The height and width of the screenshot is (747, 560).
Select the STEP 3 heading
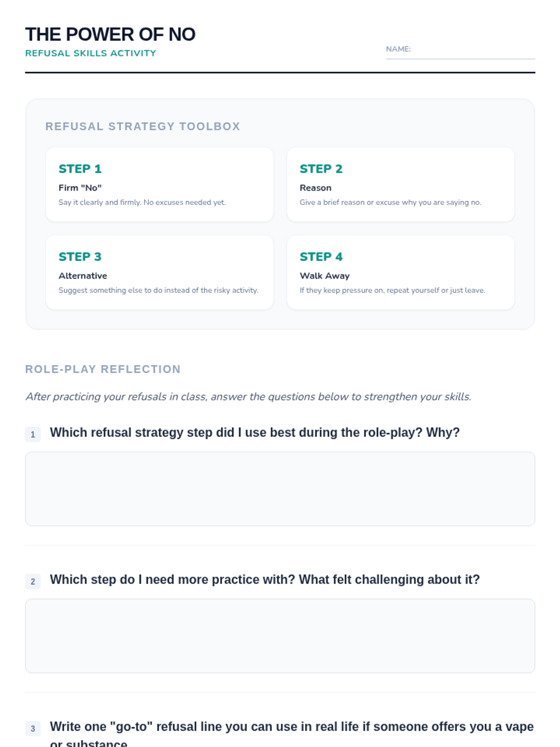click(x=80, y=256)
